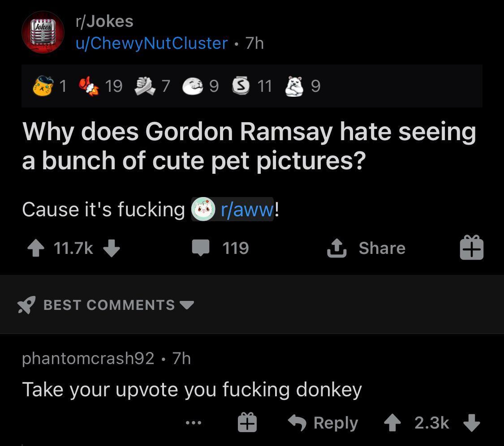Viewport: 504px width, 446px height.
Task: Follow the r/aww subreddit link
Action: click(x=246, y=209)
